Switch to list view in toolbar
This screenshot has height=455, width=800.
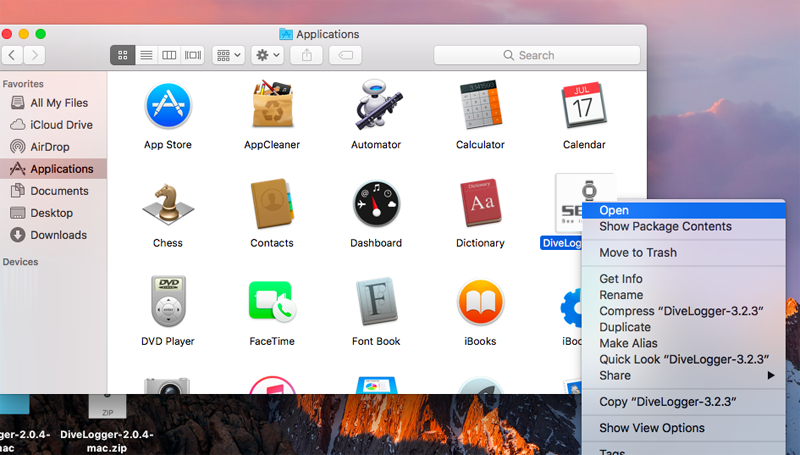coord(146,55)
